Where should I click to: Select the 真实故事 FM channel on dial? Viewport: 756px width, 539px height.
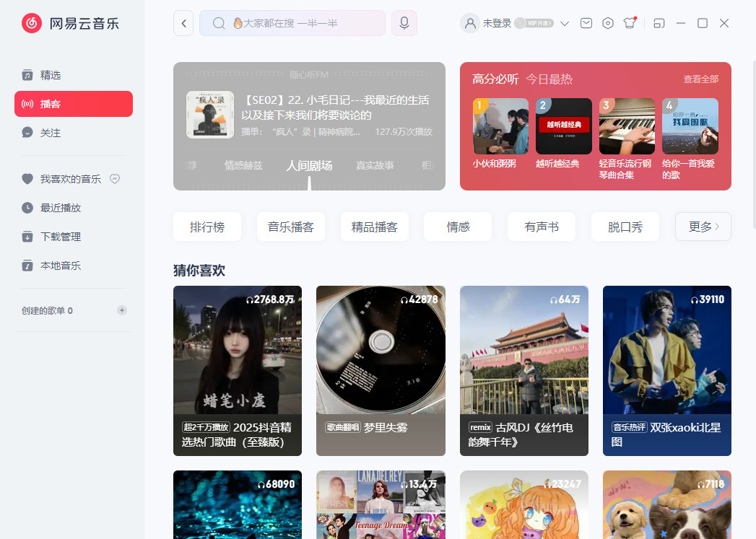pyautogui.click(x=375, y=165)
